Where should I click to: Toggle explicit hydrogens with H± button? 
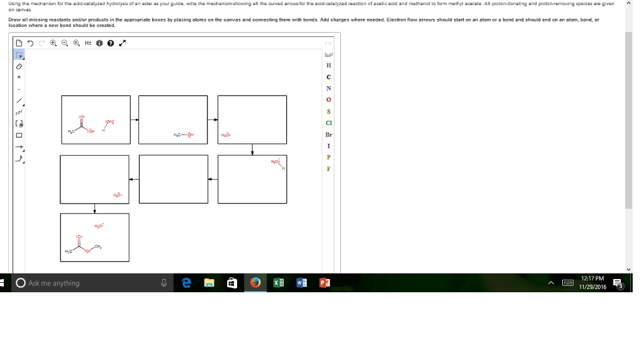tap(88, 43)
